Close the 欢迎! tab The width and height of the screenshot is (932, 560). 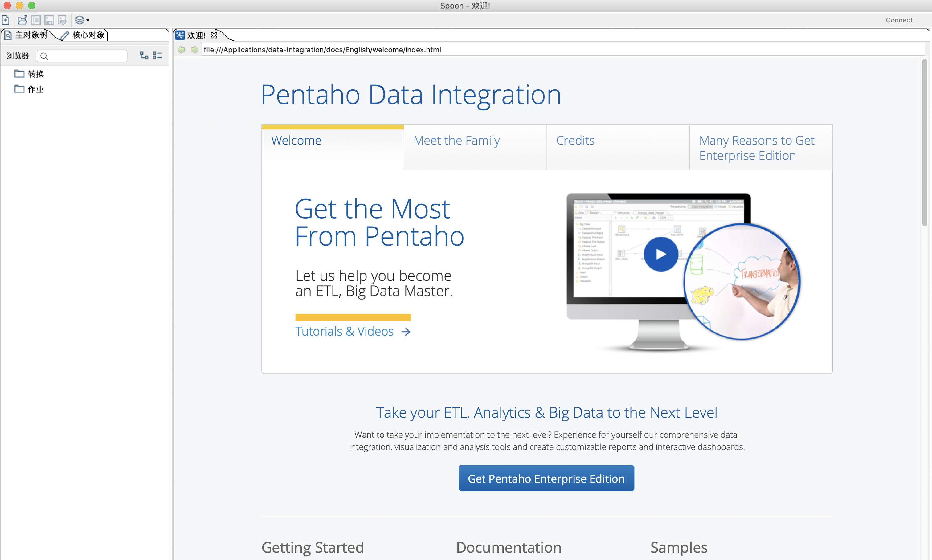pos(214,35)
